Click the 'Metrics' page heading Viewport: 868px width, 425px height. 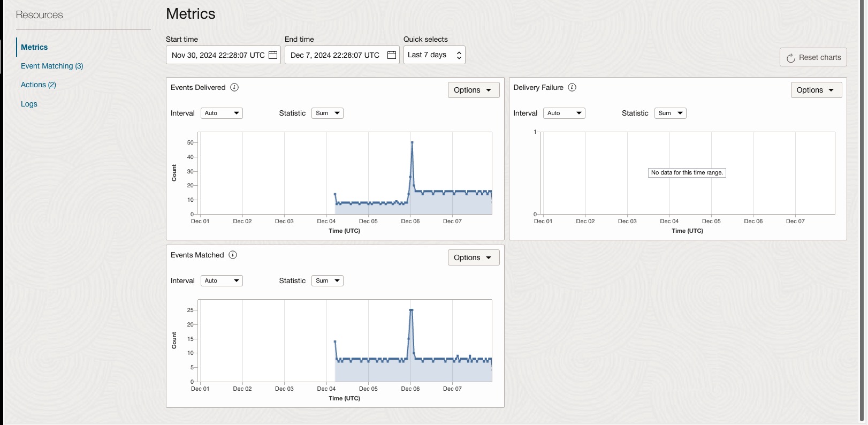191,14
